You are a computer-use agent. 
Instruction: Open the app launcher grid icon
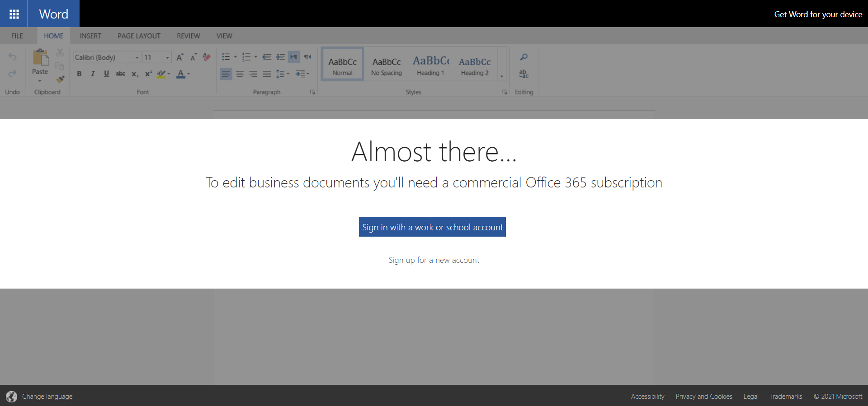click(14, 14)
